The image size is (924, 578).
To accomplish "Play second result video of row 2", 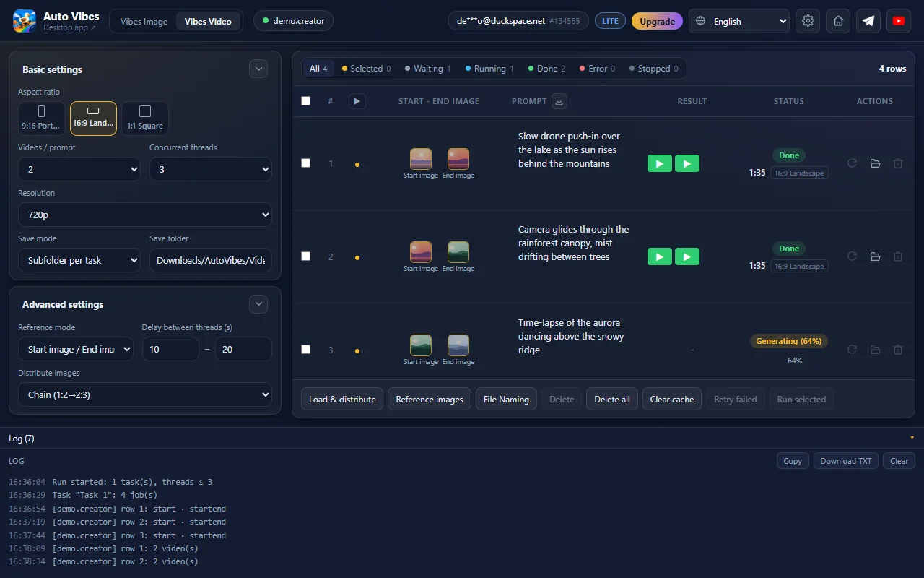I will (x=687, y=256).
